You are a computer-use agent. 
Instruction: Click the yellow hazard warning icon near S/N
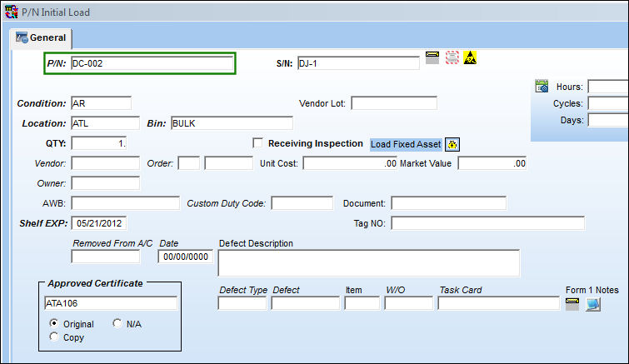pyautogui.click(x=470, y=57)
